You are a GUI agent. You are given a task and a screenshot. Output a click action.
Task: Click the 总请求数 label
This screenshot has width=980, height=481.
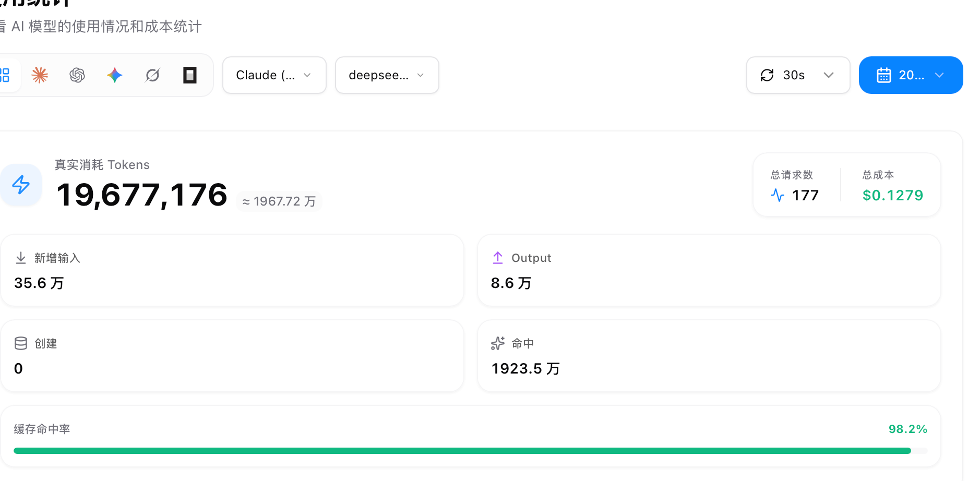[792, 175]
